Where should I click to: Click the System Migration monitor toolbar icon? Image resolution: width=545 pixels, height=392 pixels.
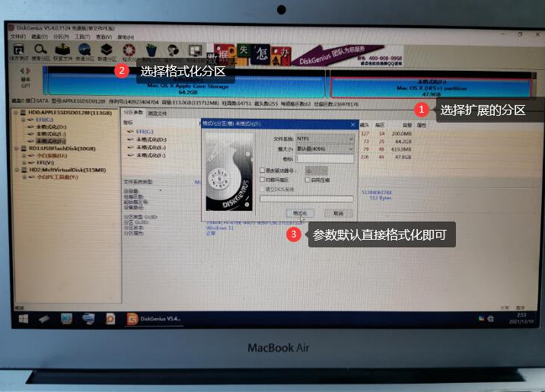point(195,51)
